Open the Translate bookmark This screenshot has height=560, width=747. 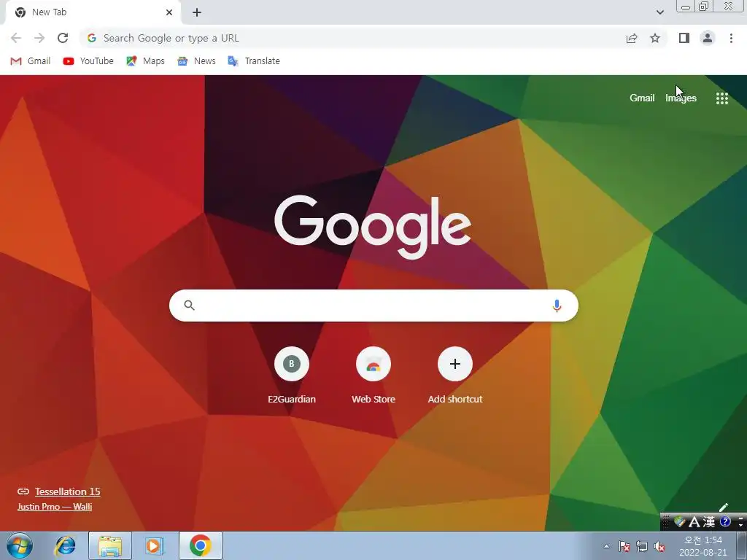click(x=254, y=61)
